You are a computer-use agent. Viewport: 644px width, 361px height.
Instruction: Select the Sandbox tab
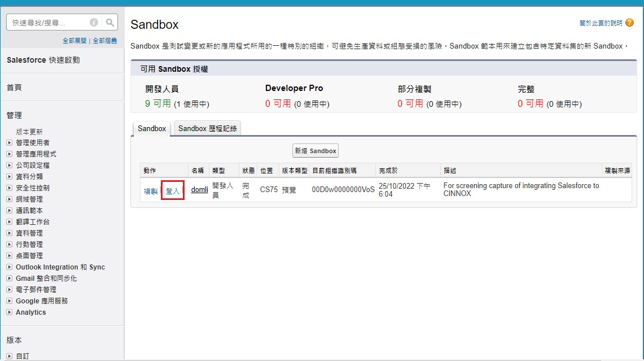point(152,129)
